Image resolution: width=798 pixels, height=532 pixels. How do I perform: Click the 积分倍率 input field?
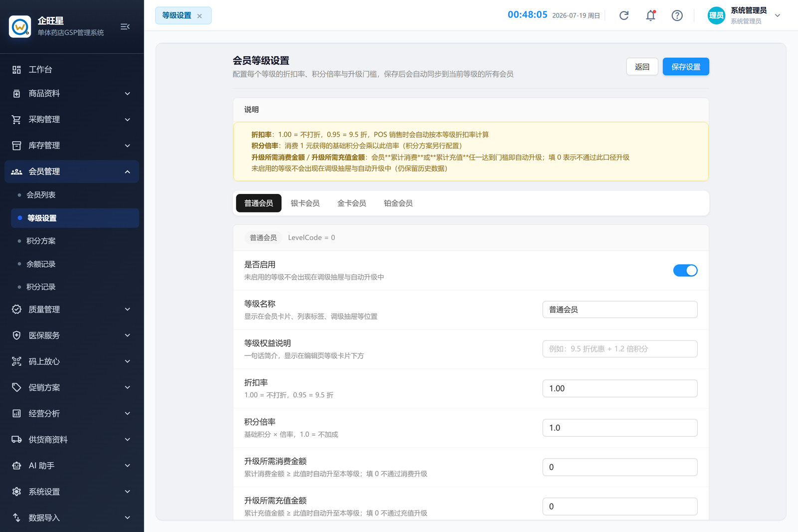[x=620, y=428]
